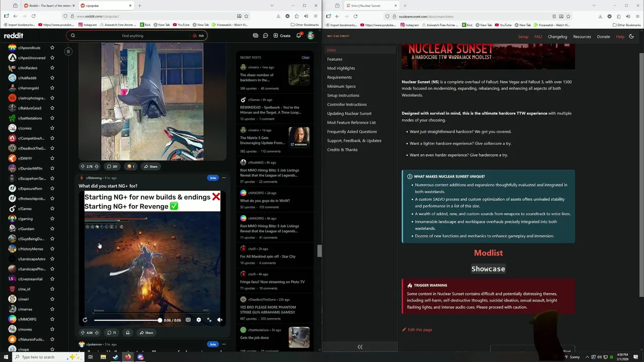Image resolution: width=644 pixels, height=362 pixels.
Task: Open Reddit notifications bell
Action: 298,36
